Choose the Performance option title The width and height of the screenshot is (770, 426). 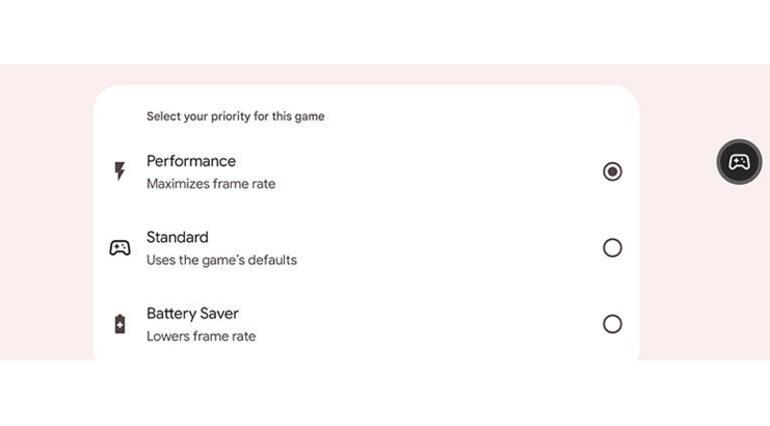(191, 161)
